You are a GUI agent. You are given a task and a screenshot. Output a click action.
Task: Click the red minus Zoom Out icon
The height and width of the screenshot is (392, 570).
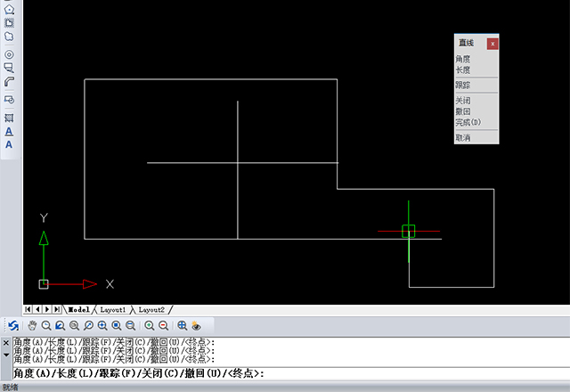(164, 325)
